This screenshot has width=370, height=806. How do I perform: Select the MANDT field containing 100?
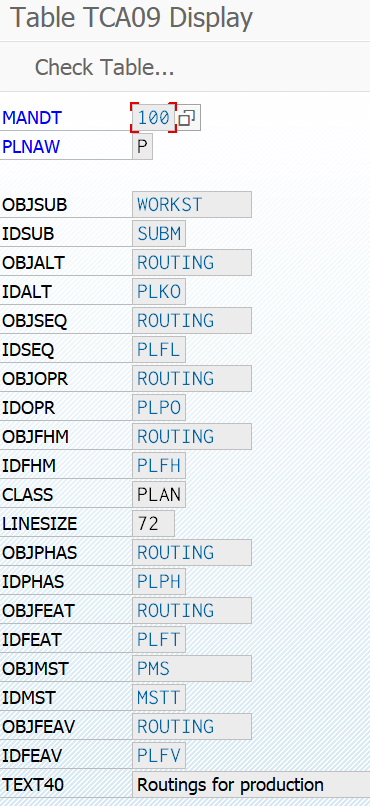coord(154,118)
